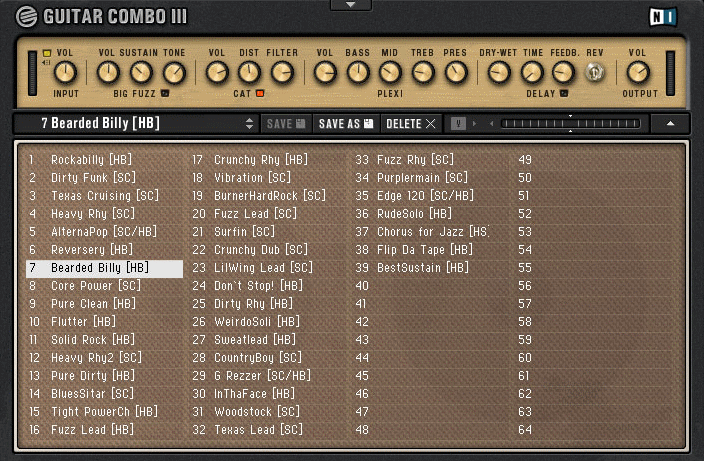This screenshot has height=462, width=704.
Task: Click the tuner pitch meter bar
Action: (x=570, y=123)
